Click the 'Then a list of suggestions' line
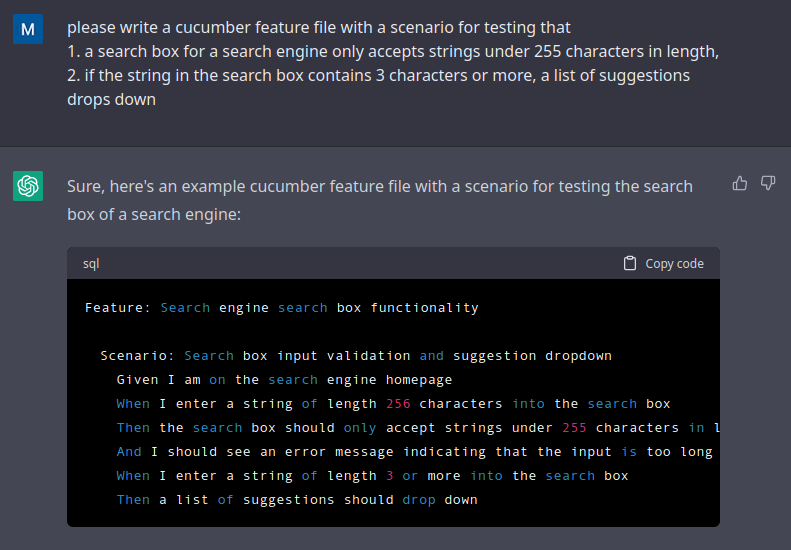This screenshot has width=791, height=550. (x=296, y=500)
